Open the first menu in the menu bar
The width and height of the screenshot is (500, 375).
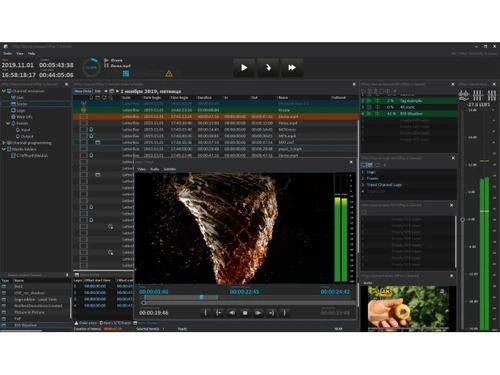(x=8, y=53)
